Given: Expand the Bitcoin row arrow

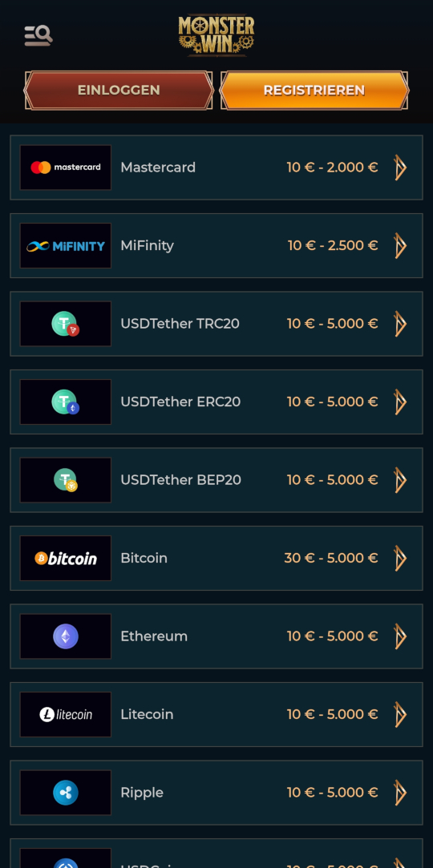Looking at the screenshot, I should [400, 558].
